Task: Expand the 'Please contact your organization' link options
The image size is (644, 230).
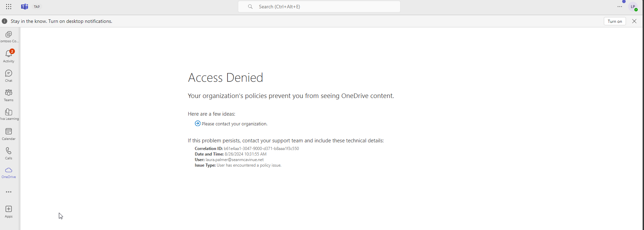Action: (x=197, y=123)
